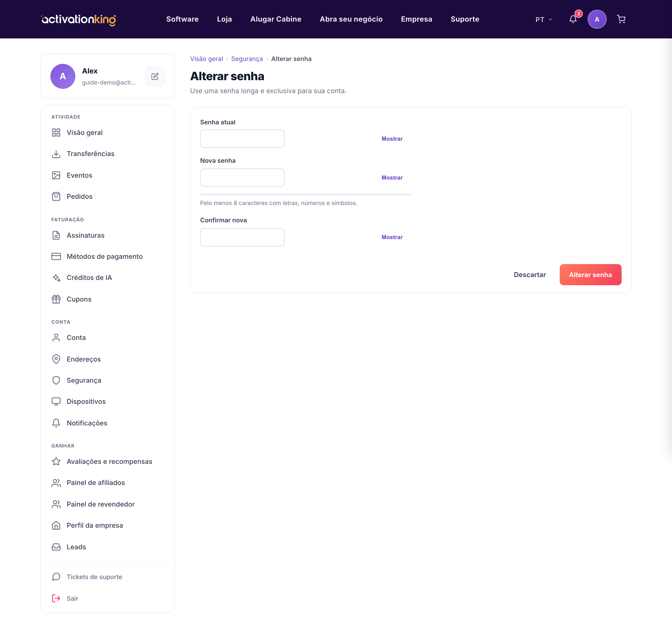Screen dimensions: 672x642
Task: Open the Software menu
Action: tap(182, 19)
